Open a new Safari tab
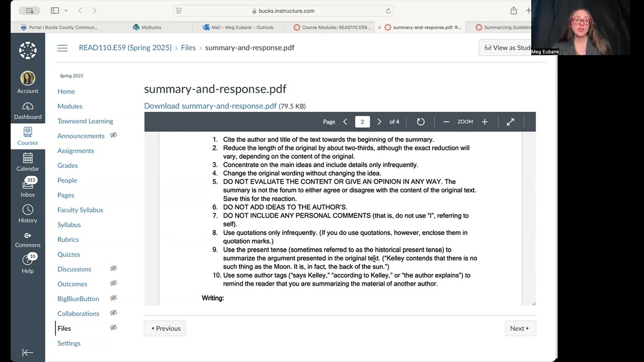The image size is (644, 362). pyautogui.click(x=528, y=11)
